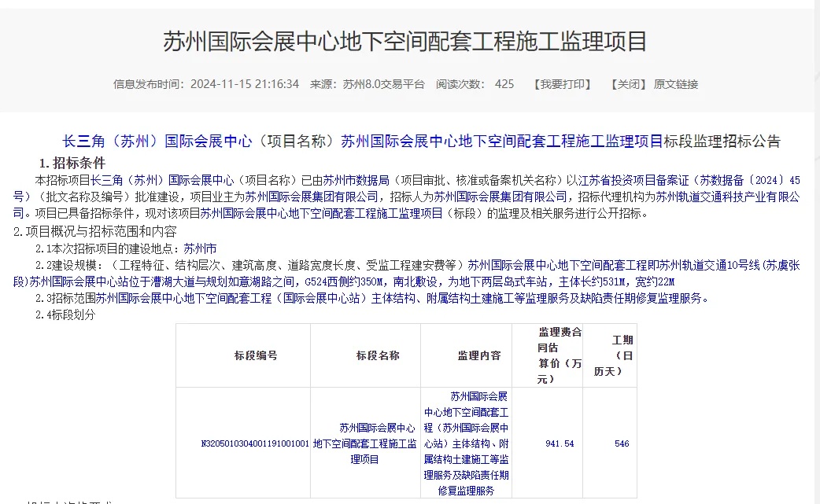Viewport: 820px width, 504px height.
Task: Click the line starting 2.3招标范围
Action: pos(372,298)
